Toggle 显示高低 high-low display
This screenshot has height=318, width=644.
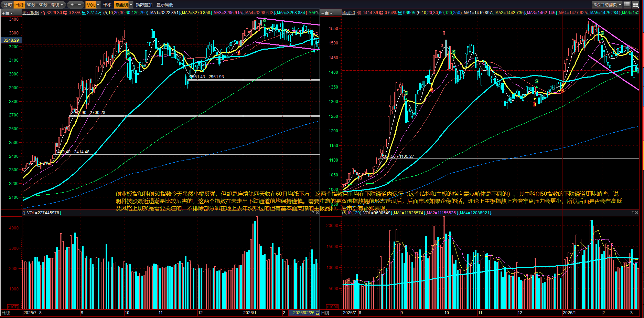click(x=165, y=4)
